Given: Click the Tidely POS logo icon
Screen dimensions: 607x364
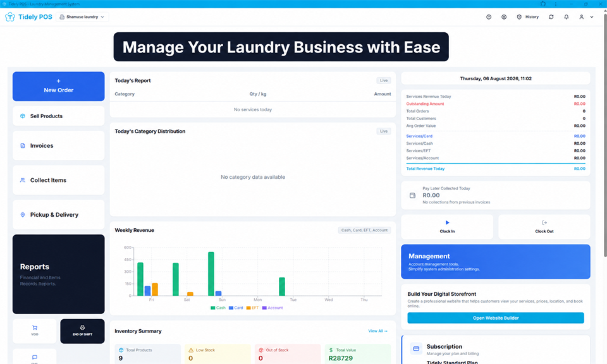Looking at the screenshot, I should click(x=10, y=17).
